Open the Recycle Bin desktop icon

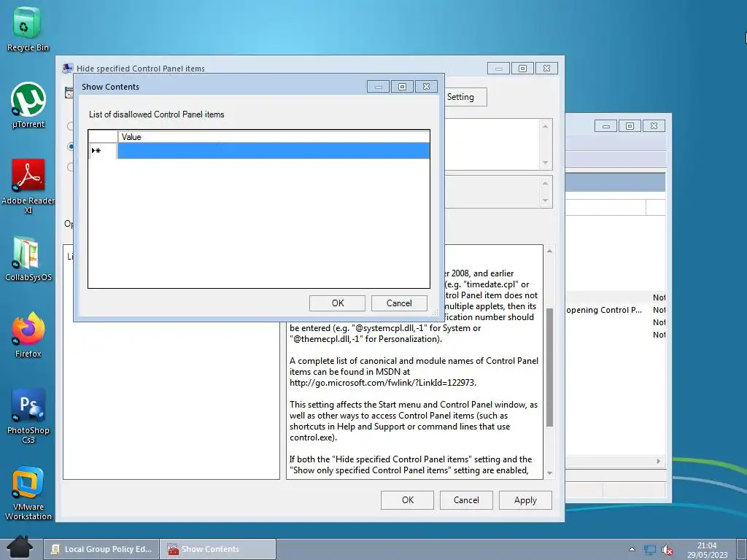coord(27,28)
